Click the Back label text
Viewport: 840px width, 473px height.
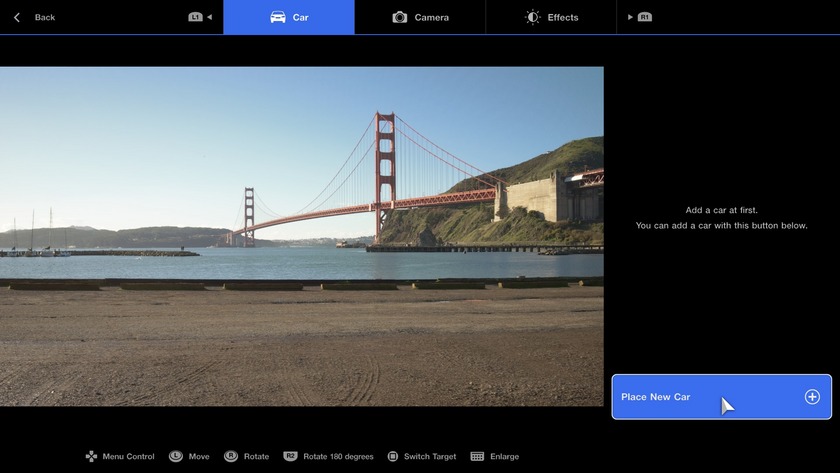[45, 17]
